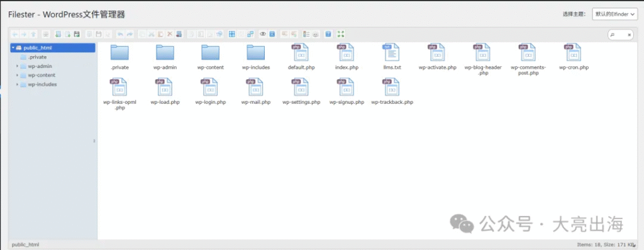Create a new file from the toolbar
This screenshot has height=250, width=644.
click(68, 34)
